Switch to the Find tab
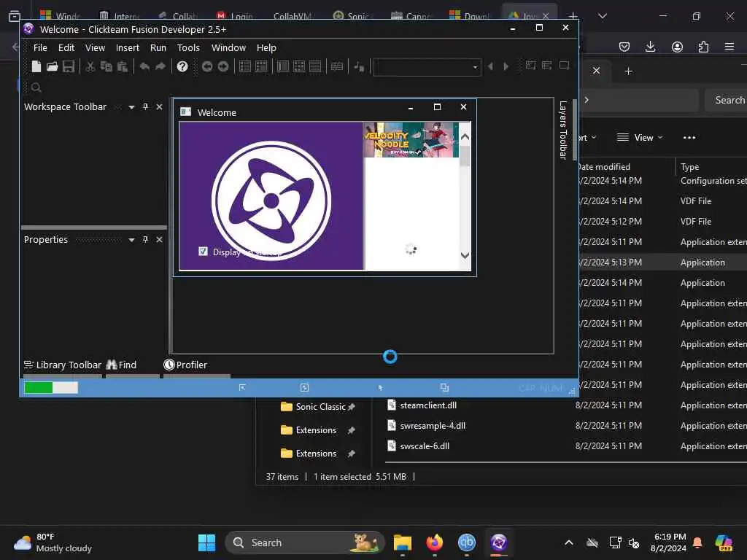747x560 pixels. pos(122,365)
